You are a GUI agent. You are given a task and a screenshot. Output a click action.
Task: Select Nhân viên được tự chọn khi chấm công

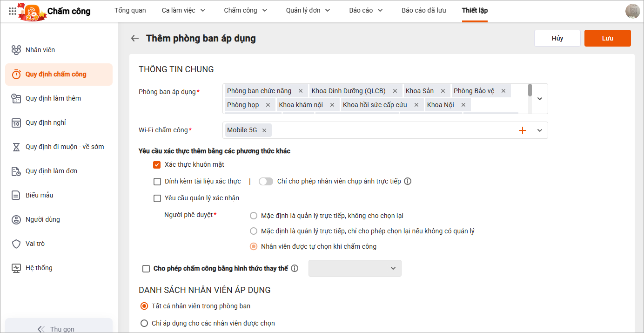(254, 246)
